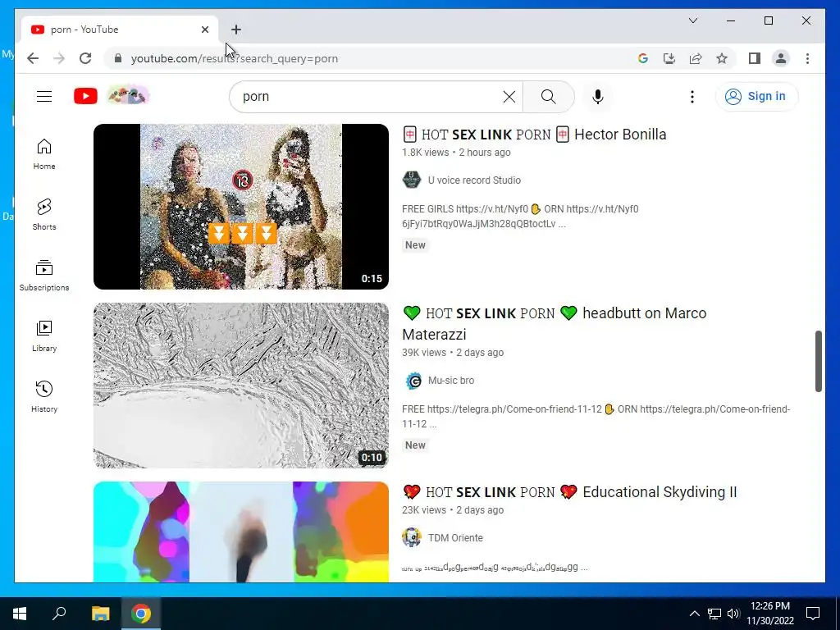Click the install app icon in address bar
The height and width of the screenshot is (630, 840).
pos(669,58)
